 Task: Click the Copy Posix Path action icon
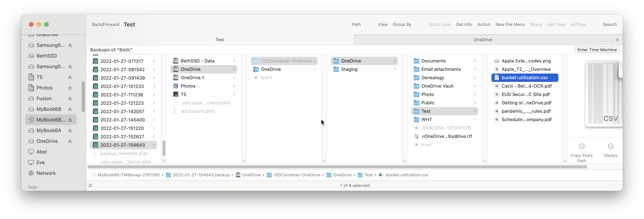pyautogui.click(x=582, y=146)
